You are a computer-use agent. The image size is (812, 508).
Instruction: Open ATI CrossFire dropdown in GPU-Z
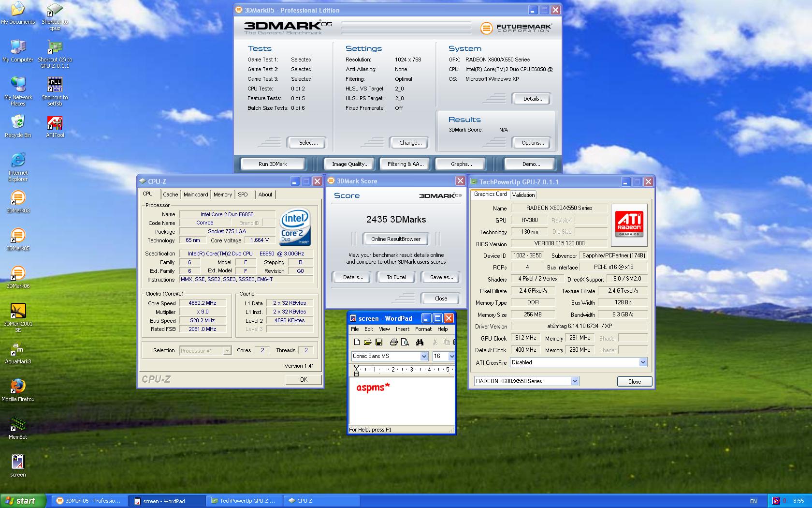point(643,362)
